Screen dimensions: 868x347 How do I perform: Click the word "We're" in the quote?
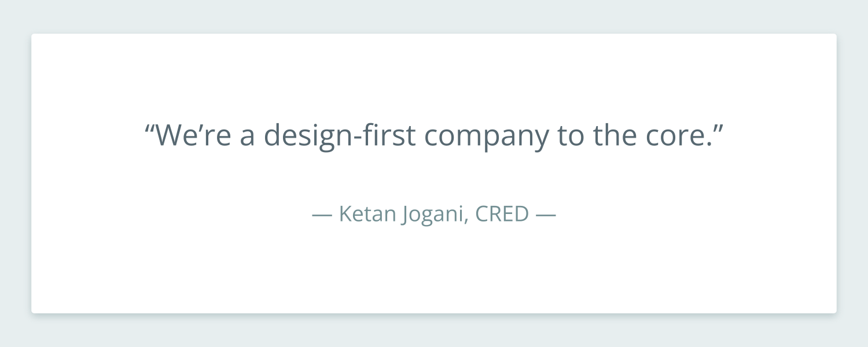coord(194,135)
